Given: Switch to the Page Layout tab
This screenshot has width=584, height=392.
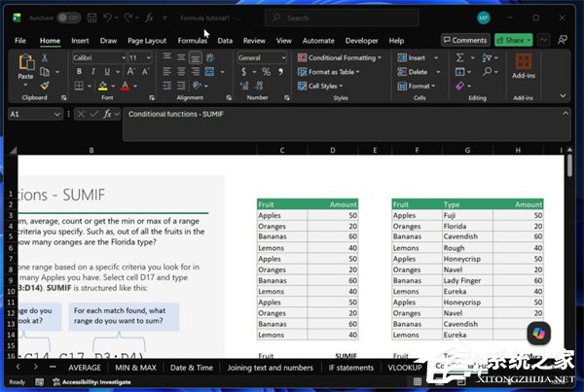Looking at the screenshot, I should [147, 40].
